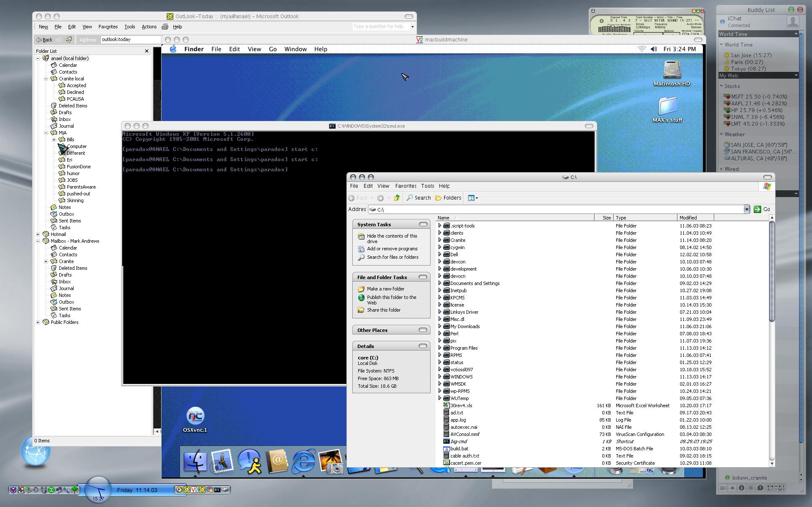Click the Folders button in Explorer
Viewport: 812px width, 507px height.
[448, 198]
